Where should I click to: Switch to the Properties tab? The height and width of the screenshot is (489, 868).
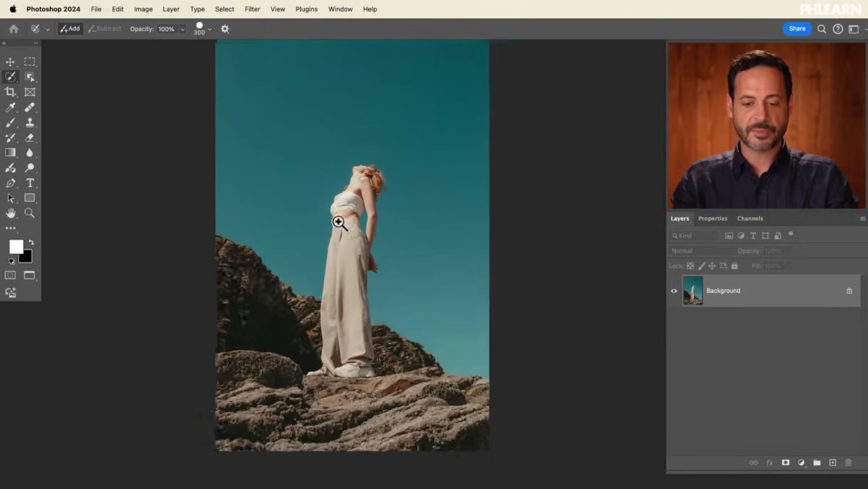coord(712,218)
